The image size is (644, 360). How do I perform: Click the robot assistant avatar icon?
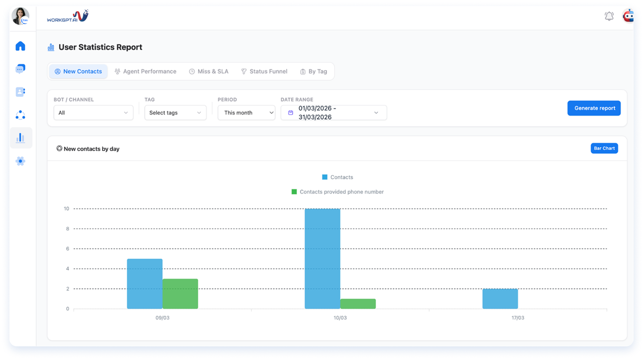coord(628,16)
